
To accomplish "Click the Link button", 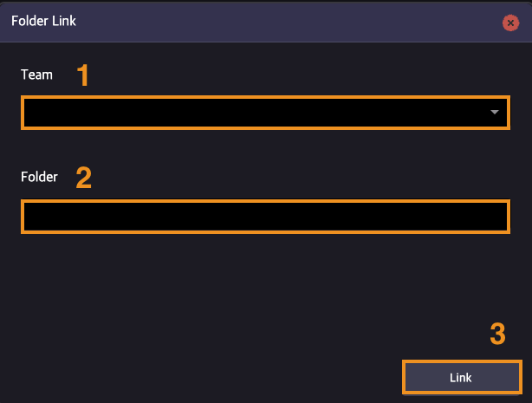I will (462, 377).
